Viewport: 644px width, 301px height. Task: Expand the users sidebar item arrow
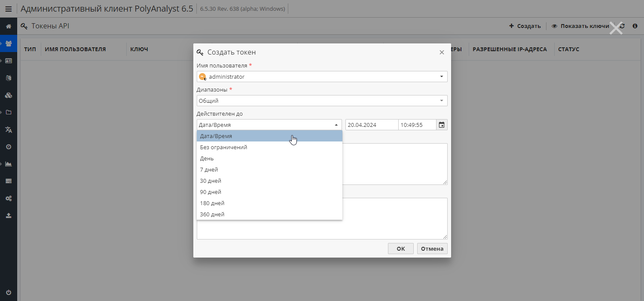tap(2, 43)
